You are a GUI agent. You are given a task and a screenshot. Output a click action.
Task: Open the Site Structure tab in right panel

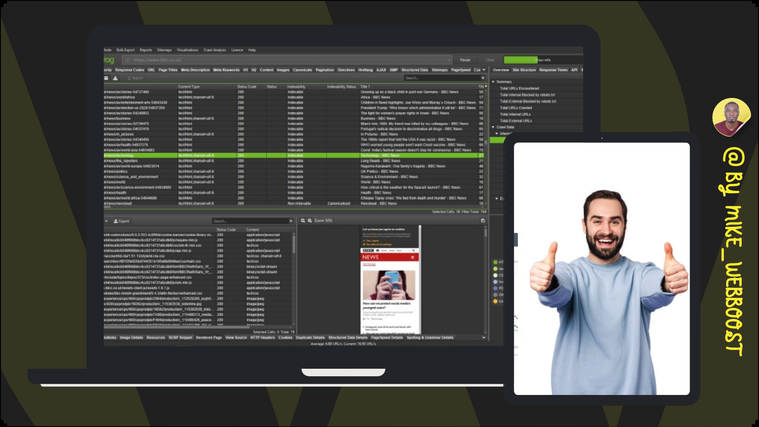[524, 70]
